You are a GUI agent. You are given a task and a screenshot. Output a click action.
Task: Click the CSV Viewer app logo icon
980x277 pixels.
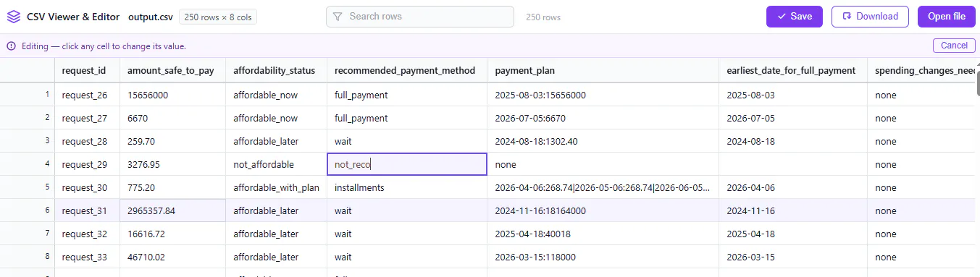click(x=13, y=17)
